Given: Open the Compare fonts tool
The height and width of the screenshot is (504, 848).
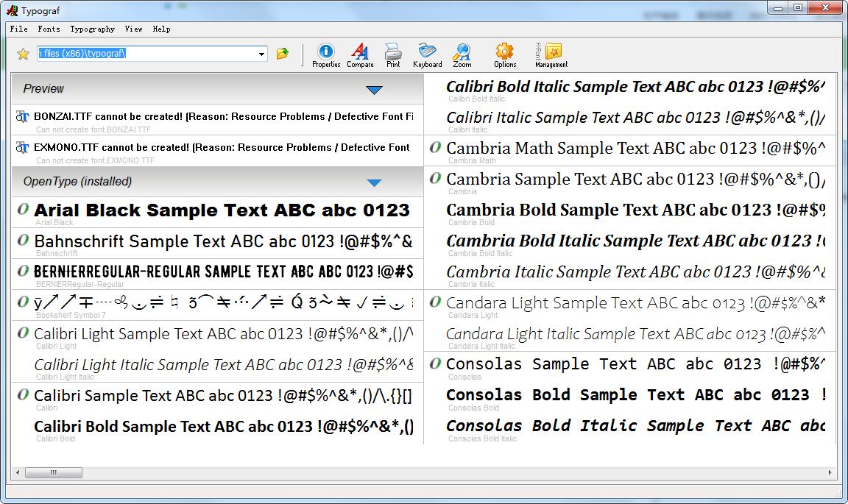Looking at the screenshot, I should tap(360, 56).
